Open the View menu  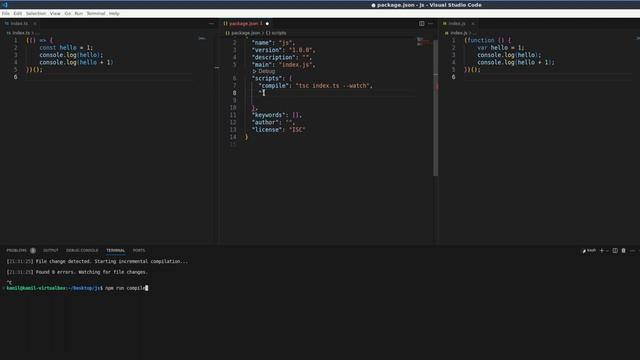pyautogui.click(x=55, y=13)
